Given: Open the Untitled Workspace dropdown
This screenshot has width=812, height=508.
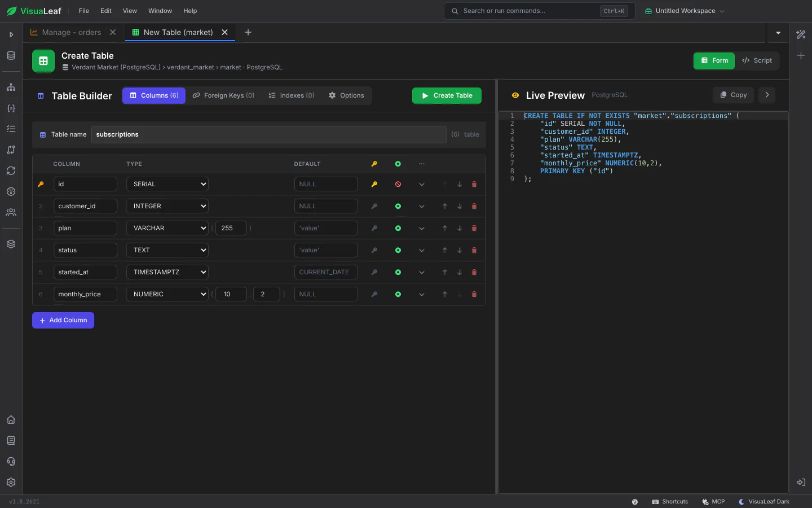Looking at the screenshot, I should pos(685,11).
